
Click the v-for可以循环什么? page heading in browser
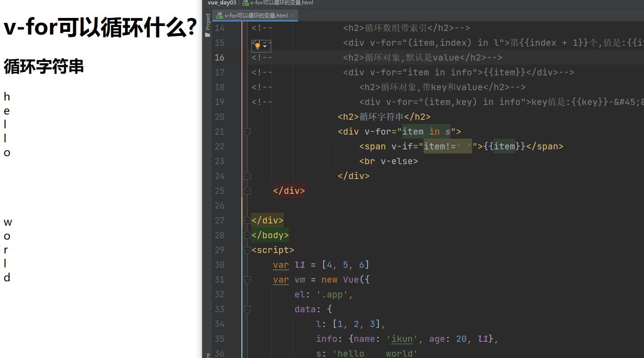pos(100,28)
